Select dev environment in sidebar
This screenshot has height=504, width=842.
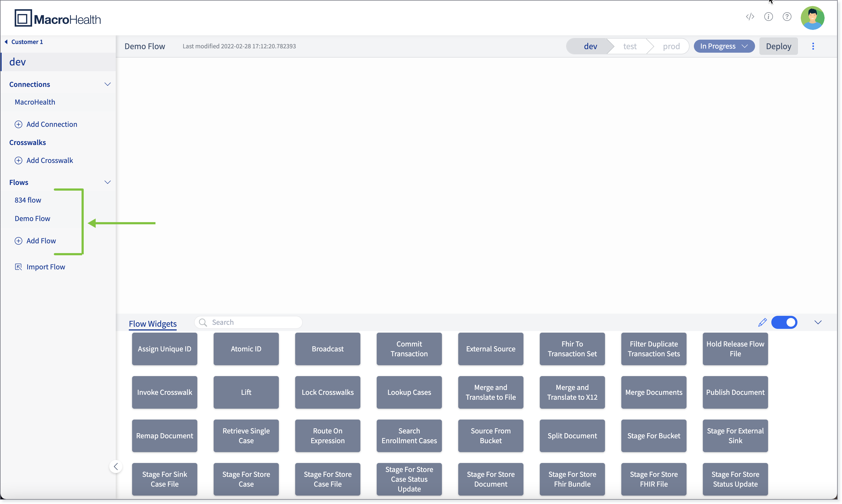[58, 62]
